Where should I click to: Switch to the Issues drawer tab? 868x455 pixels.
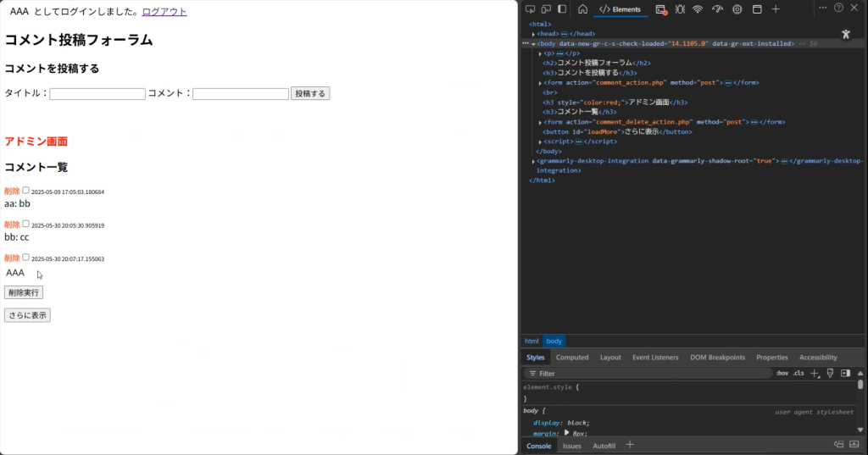click(572, 446)
